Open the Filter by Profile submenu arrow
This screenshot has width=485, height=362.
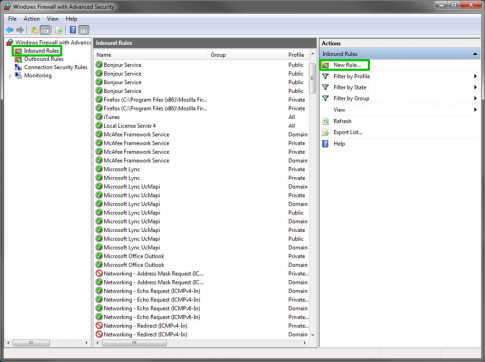475,76
